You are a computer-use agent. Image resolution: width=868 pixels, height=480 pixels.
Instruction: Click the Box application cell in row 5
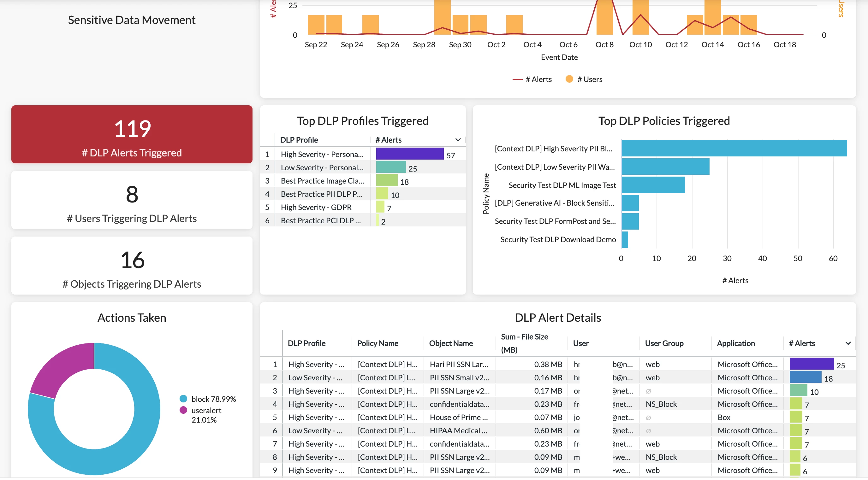(x=724, y=417)
